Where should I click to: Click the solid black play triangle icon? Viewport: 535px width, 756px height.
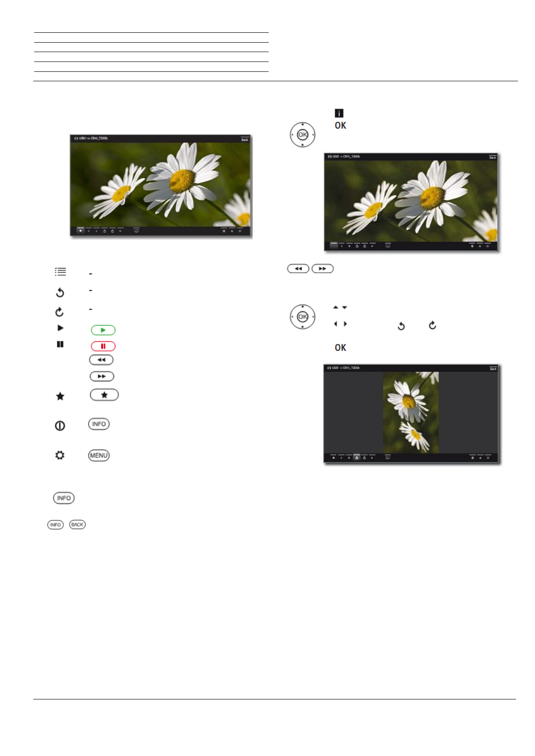[x=60, y=328]
